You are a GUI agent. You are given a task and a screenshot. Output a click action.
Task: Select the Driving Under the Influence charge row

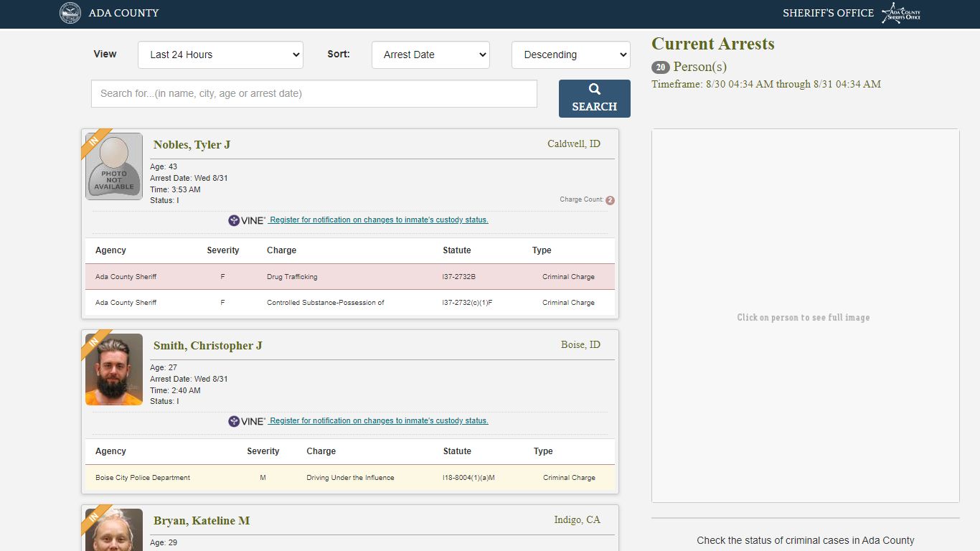350,478
